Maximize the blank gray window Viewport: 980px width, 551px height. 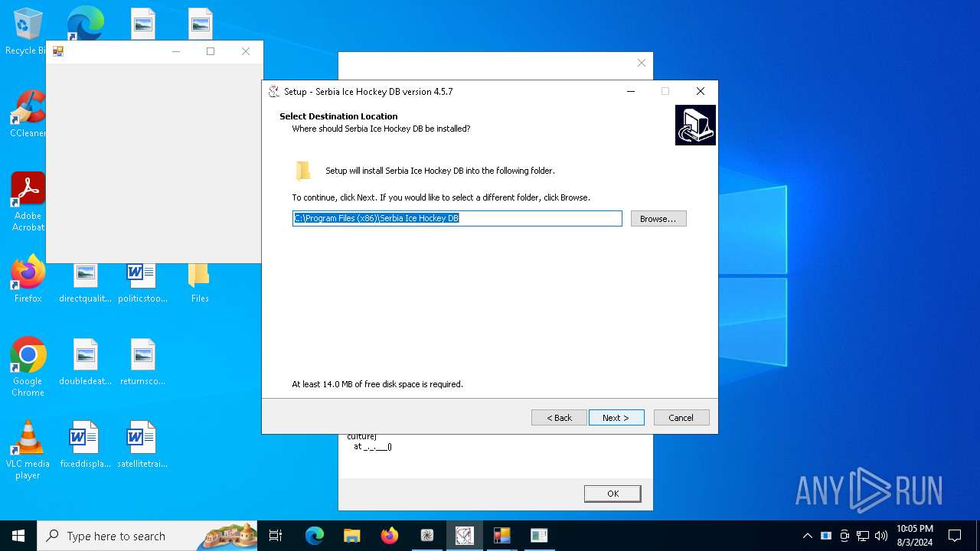(211, 51)
